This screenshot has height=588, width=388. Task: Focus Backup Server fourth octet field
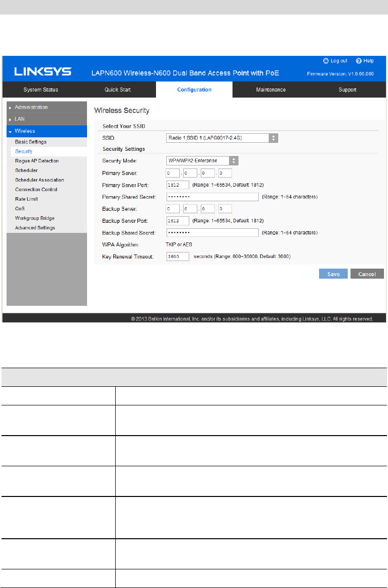225,209
